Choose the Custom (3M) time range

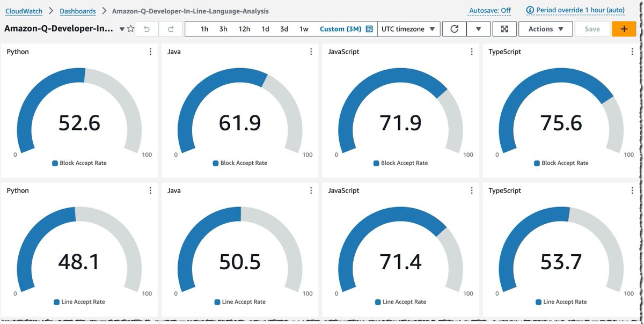point(340,29)
